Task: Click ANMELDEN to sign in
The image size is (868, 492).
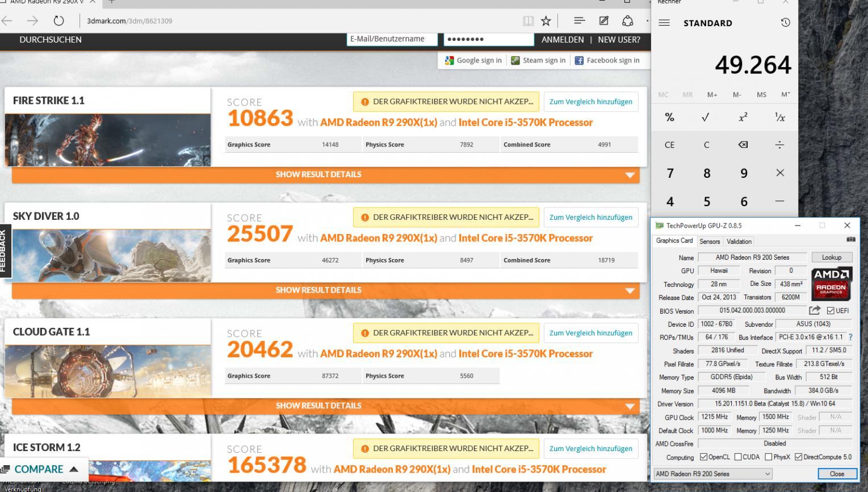Action: click(563, 40)
